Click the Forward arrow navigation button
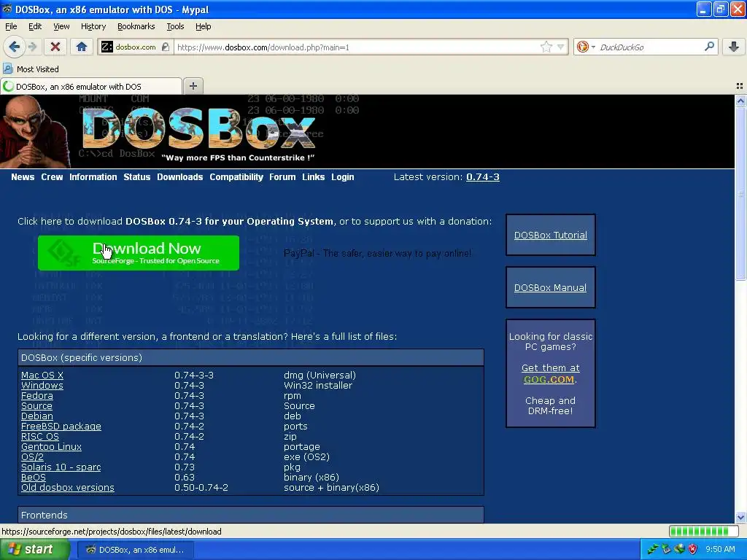The width and height of the screenshot is (747, 560). pos(32,47)
